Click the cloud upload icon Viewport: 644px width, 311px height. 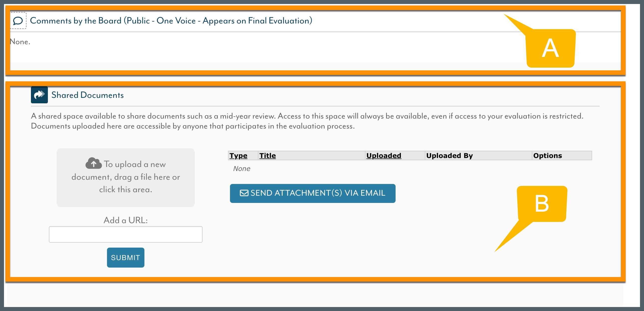pos(94,163)
